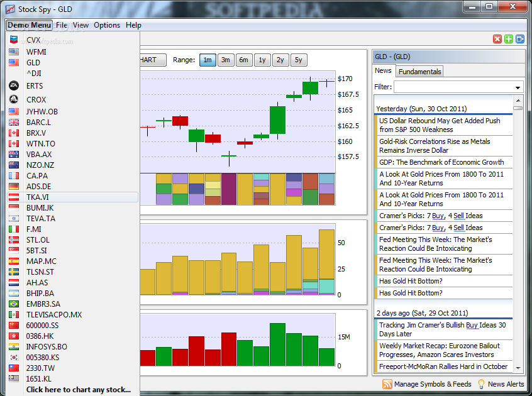Select the ^DJI index entry

point(72,74)
